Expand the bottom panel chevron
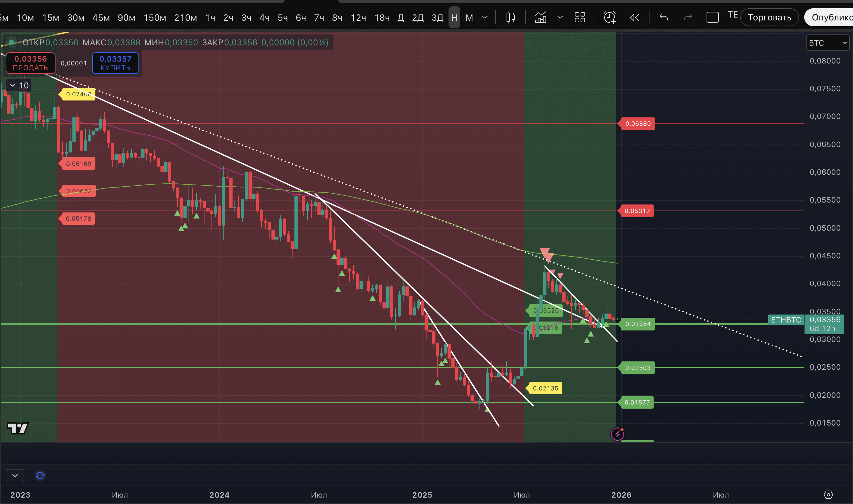 (x=15, y=476)
